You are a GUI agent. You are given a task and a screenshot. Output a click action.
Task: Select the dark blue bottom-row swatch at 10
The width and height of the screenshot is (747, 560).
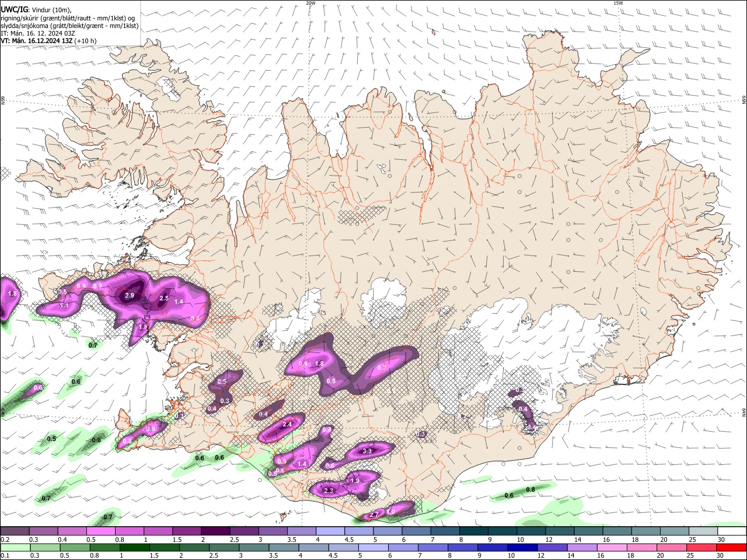click(522, 547)
